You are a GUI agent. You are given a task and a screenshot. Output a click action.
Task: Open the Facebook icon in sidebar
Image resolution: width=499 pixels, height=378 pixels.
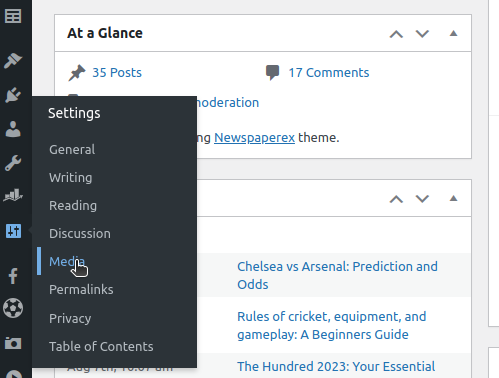click(x=13, y=276)
